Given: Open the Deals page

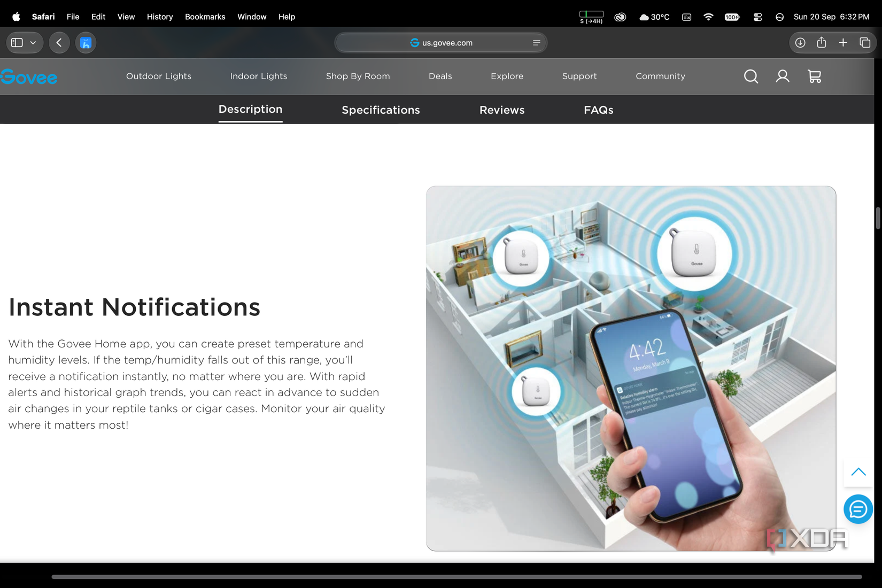Looking at the screenshot, I should tap(440, 76).
